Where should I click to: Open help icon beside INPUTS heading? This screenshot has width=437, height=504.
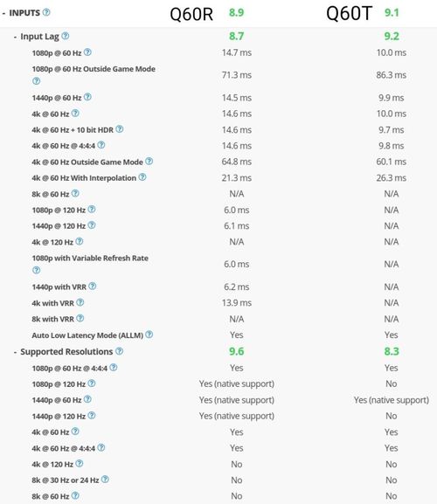(46, 12)
